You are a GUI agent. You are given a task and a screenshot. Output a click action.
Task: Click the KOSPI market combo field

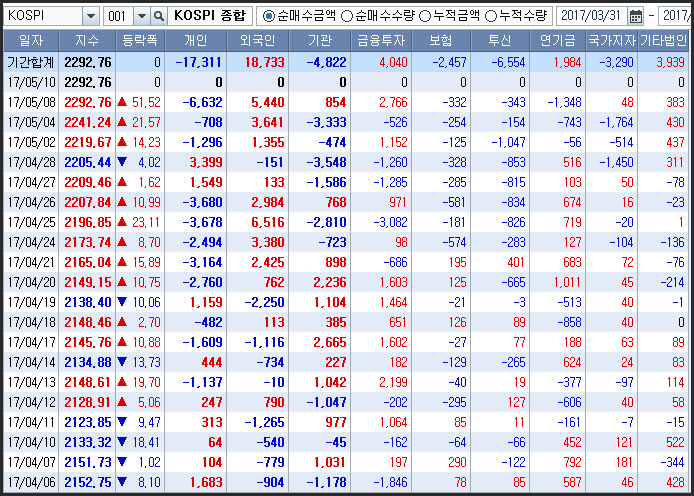pyautogui.click(x=43, y=16)
